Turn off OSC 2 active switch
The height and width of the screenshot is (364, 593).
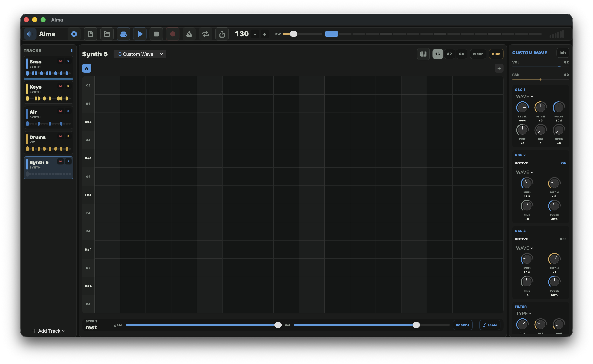pyautogui.click(x=564, y=163)
